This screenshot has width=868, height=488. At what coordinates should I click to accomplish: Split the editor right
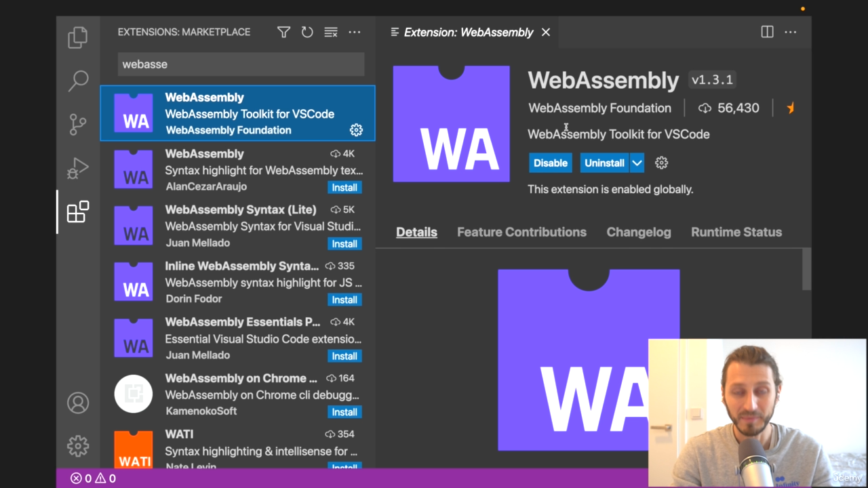tap(767, 32)
